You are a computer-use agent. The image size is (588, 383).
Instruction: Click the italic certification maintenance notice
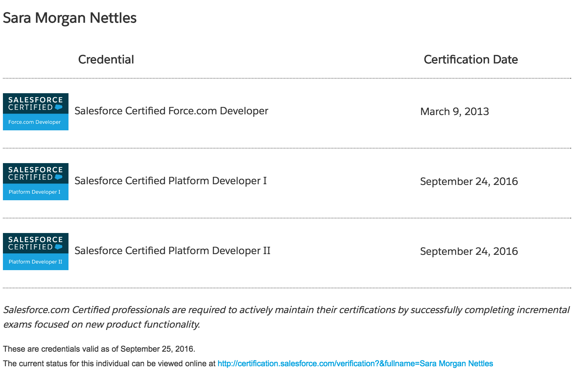(286, 317)
